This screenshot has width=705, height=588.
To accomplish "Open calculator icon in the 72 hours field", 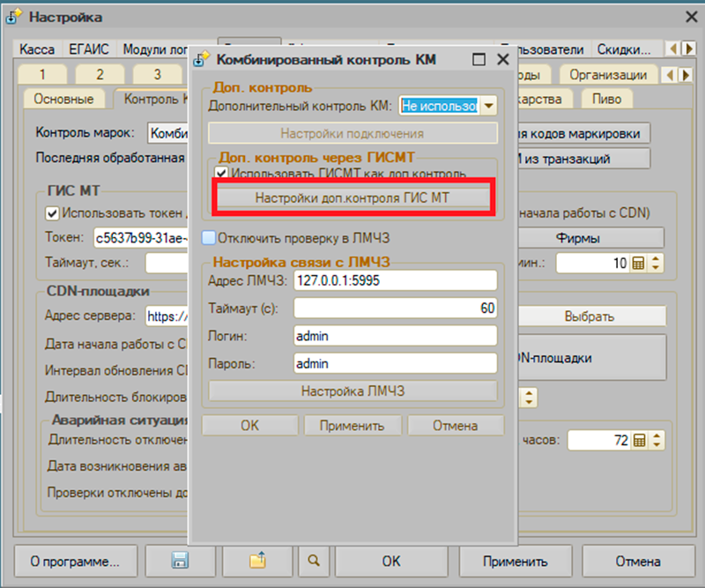I will pos(640,440).
